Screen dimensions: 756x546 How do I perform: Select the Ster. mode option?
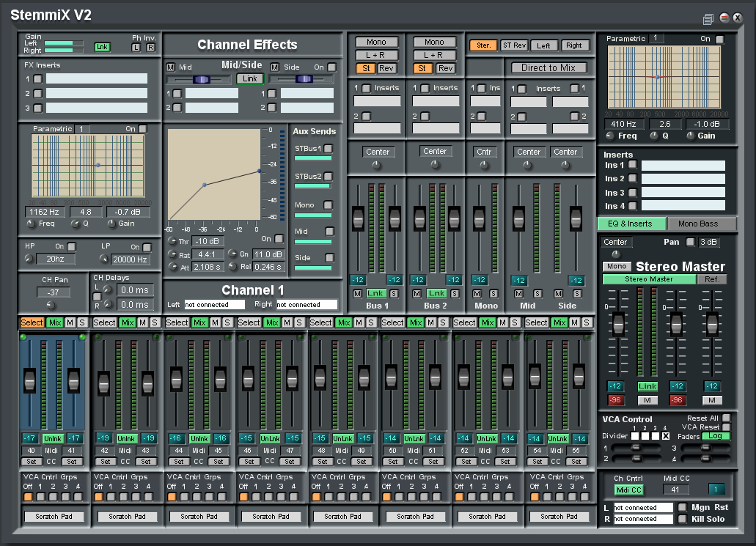coord(483,45)
